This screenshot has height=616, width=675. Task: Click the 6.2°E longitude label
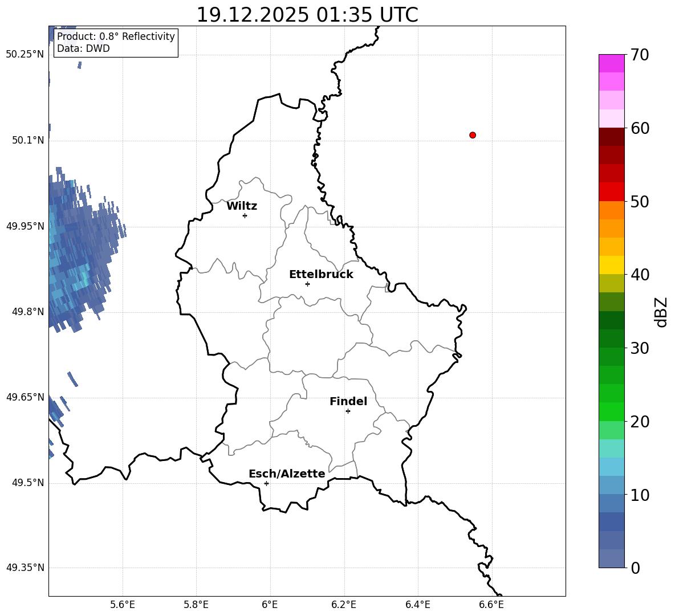(344, 605)
